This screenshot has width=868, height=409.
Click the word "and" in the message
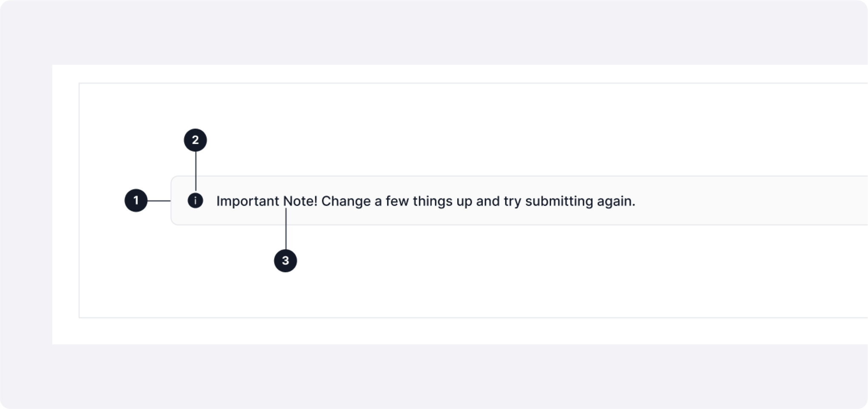pos(488,201)
